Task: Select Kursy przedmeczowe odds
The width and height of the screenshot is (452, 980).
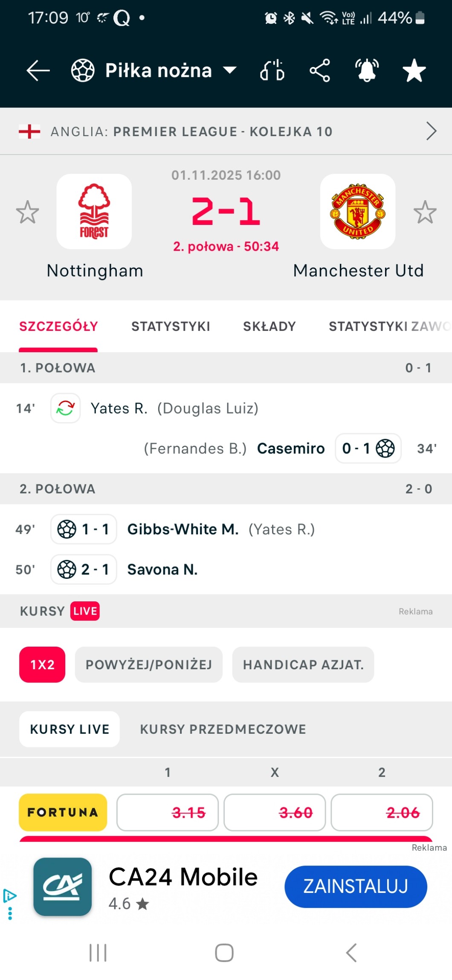Action: tap(223, 729)
